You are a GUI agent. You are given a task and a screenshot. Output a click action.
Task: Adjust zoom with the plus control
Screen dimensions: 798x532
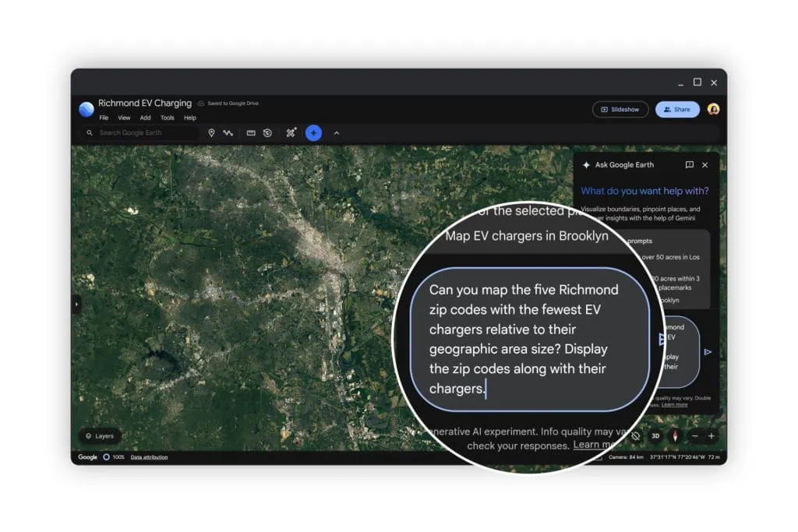[x=711, y=435]
